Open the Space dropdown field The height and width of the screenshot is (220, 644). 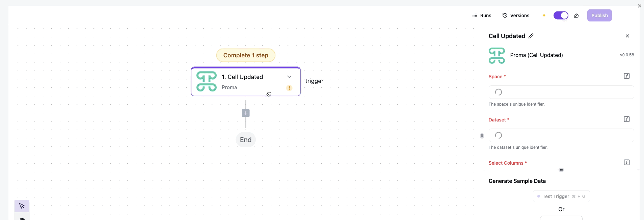[561, 92]
